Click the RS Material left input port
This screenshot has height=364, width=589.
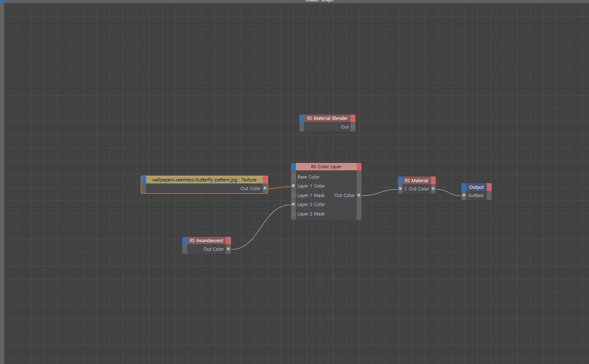click(x=401, y=189)
